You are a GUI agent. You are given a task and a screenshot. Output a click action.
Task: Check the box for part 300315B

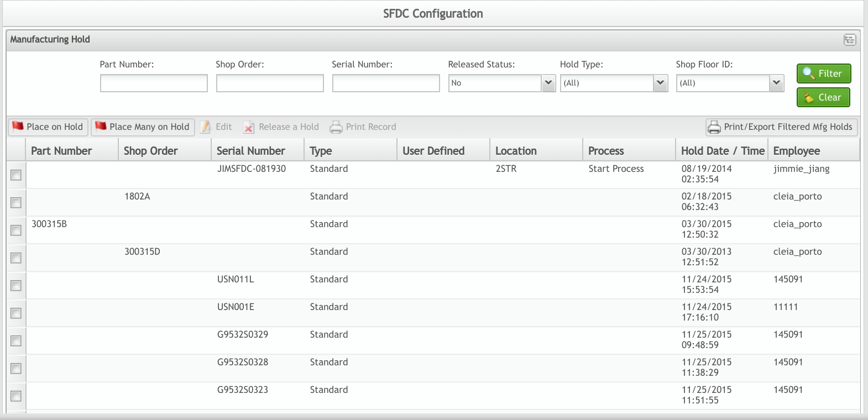point(16,230)
